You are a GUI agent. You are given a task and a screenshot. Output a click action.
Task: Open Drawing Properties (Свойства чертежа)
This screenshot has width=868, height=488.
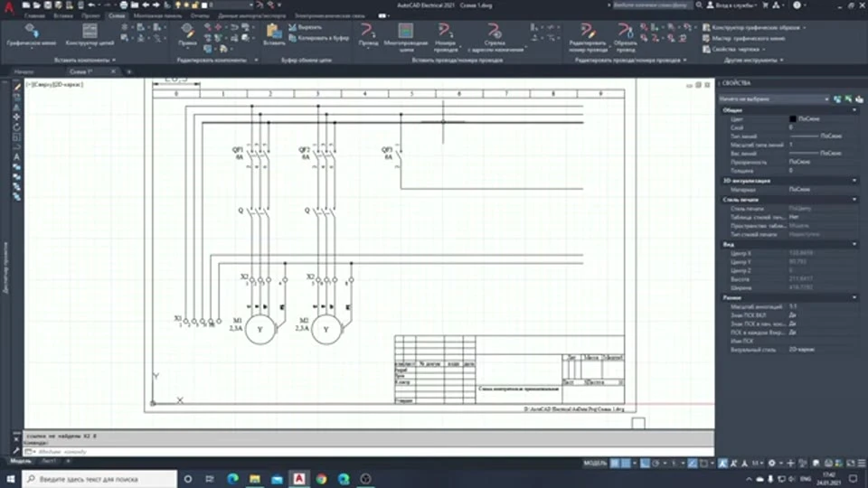pyautogui.click(x=733, y=49)
